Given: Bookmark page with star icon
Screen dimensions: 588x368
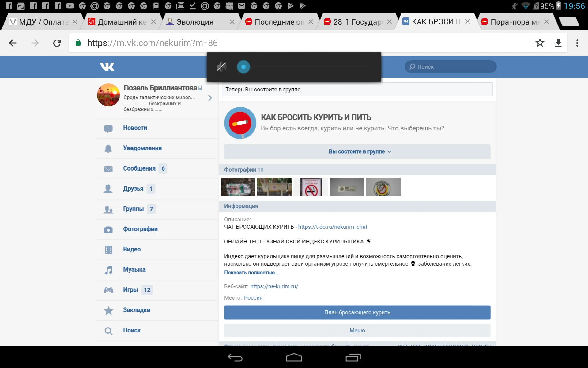Looking at the screenshot, I should 540,43.
